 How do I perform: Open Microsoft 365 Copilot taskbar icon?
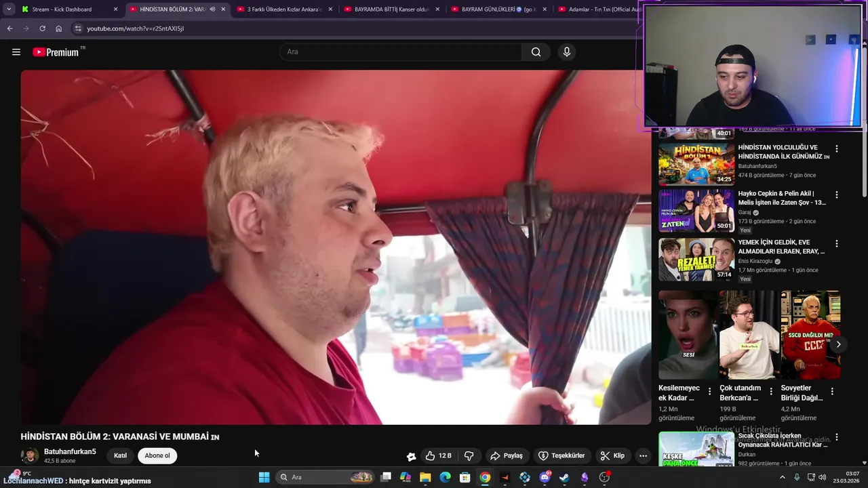(x=406, y=477)
